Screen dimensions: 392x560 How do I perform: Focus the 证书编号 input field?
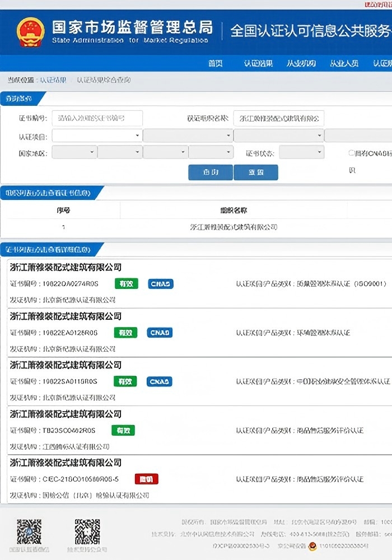click(x=97, y=118)
